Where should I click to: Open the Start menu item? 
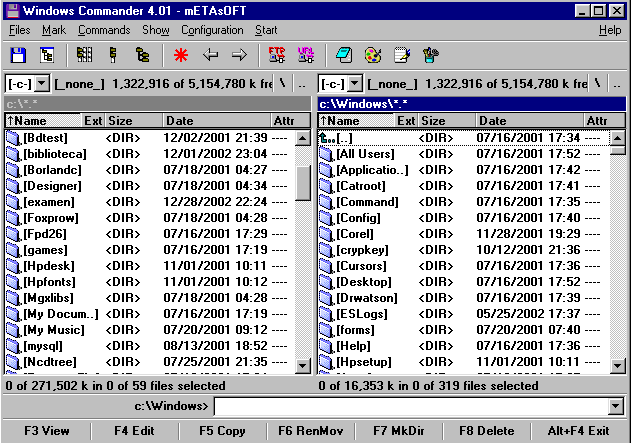pyautogui.click(x=266, y=30)
